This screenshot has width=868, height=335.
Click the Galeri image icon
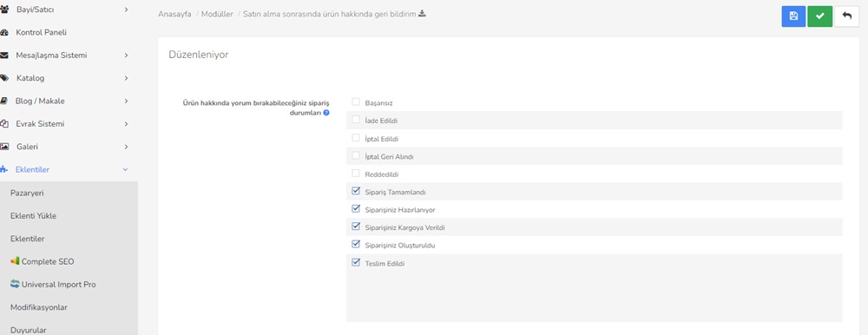click(3, 147)
